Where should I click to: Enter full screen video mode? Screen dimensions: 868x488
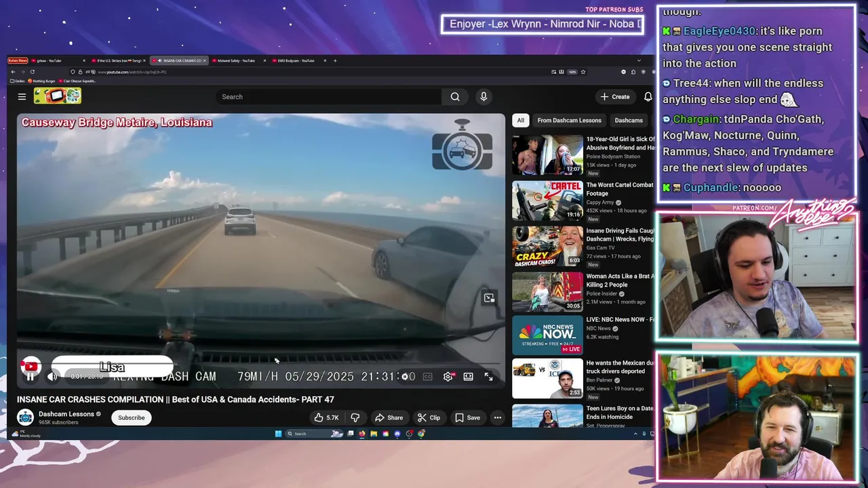(488, 376)
